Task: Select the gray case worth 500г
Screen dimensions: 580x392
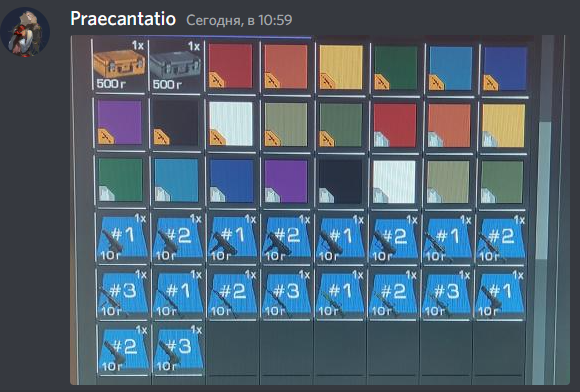Action: pyautogui.click(x=175, y=65)
